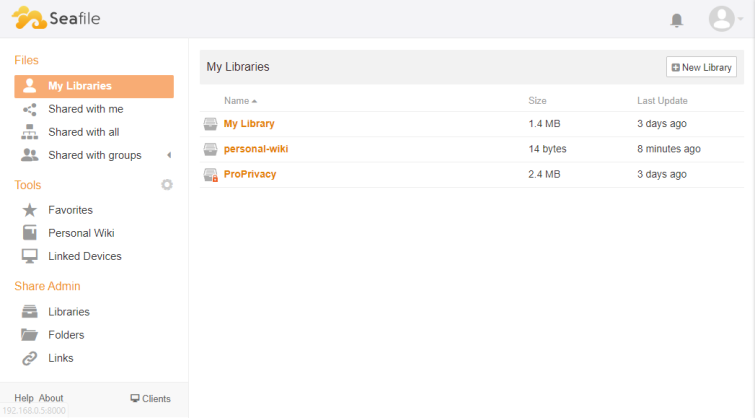755x418 pixels.
Task: Open Share Admin Folders
Action: point(66,335)
